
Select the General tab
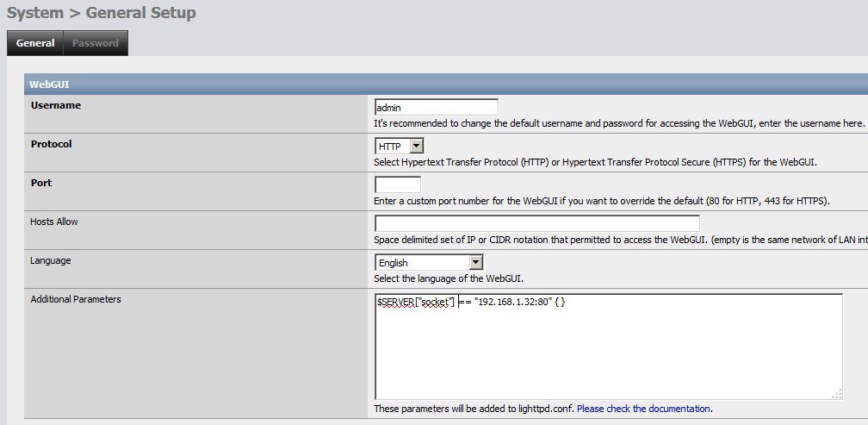coord(35,43)
